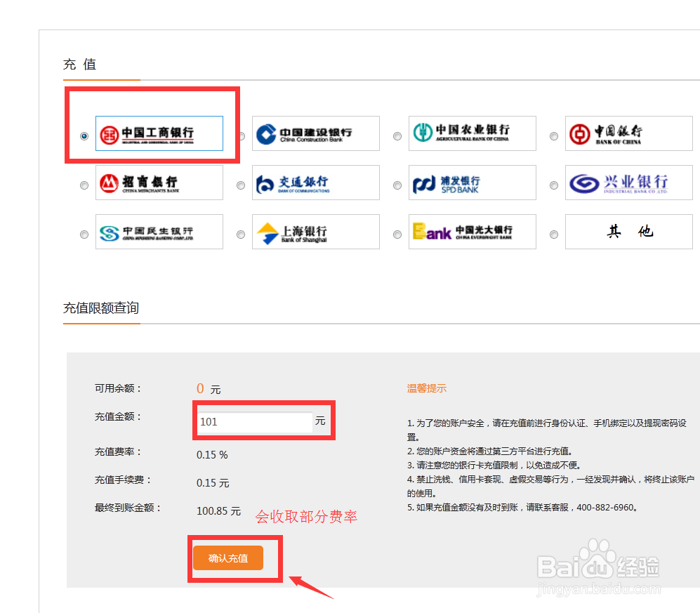Select the China Minsheng Bank 中国民生银行 logo
The image size is (700, 613).
(x=159, y=232)
